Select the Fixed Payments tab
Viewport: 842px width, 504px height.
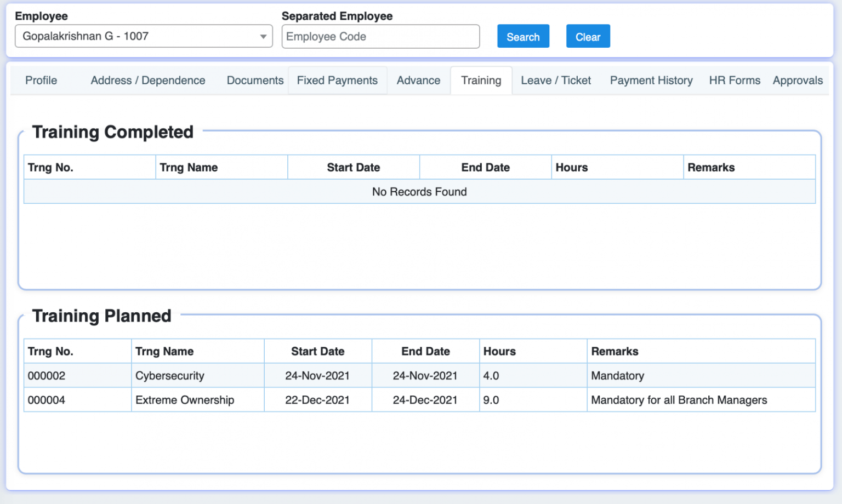click(337, 81)
